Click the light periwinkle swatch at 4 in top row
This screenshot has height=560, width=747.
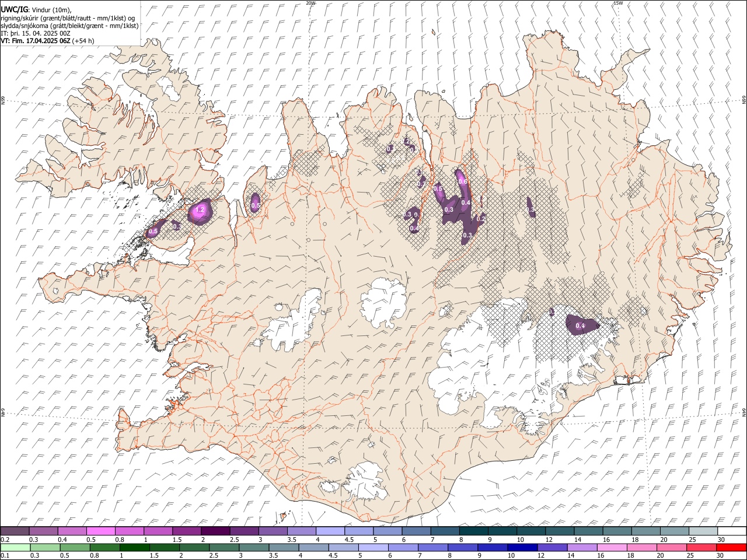[330, 531]
